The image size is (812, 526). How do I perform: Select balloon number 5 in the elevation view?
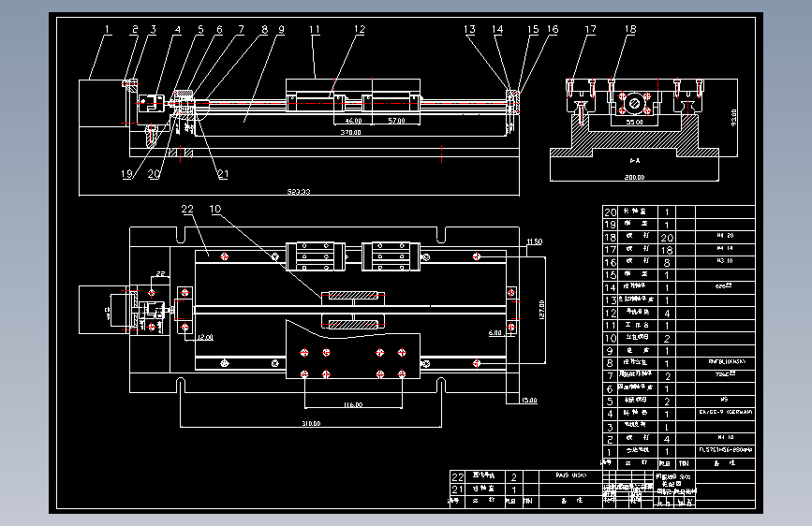pos(200,30)
